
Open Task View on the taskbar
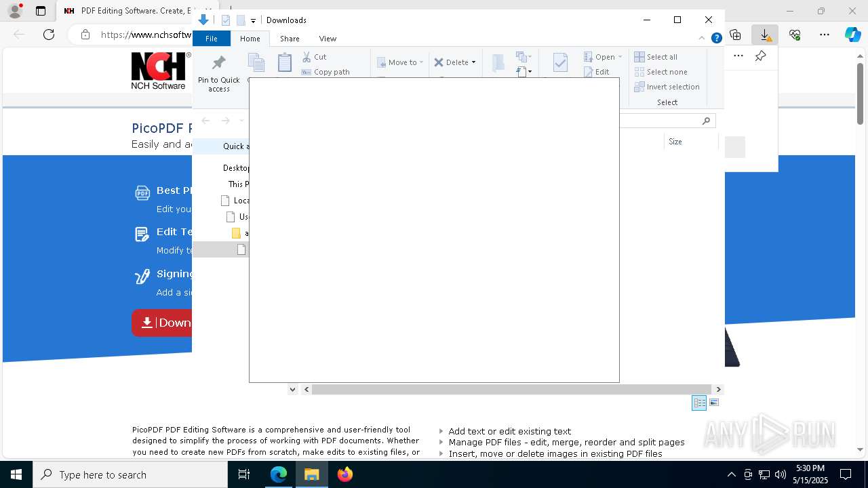point(244,474)
